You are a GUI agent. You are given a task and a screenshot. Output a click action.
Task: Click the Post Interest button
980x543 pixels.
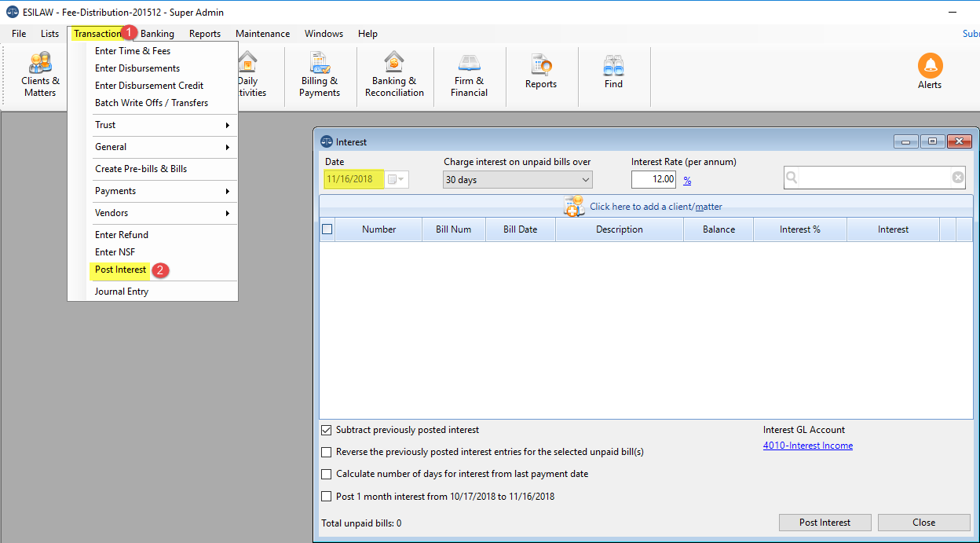[x=825, y=523]
